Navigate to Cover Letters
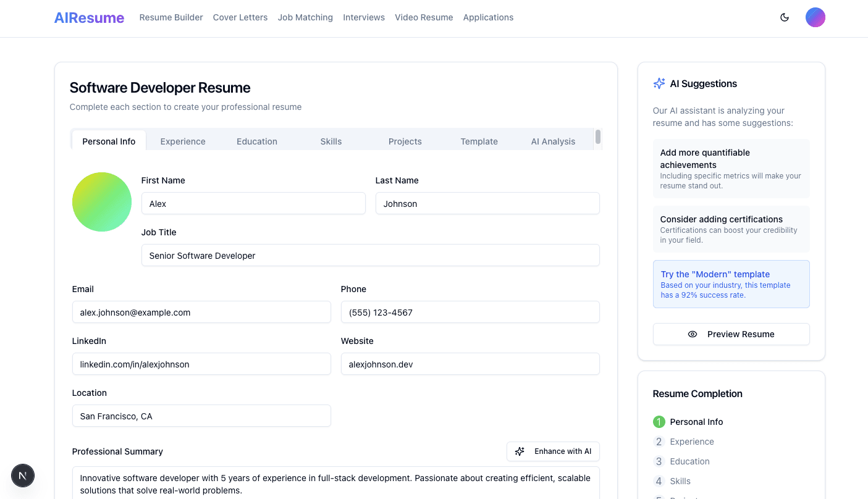 pyautogui.click(x=240, y=17)
